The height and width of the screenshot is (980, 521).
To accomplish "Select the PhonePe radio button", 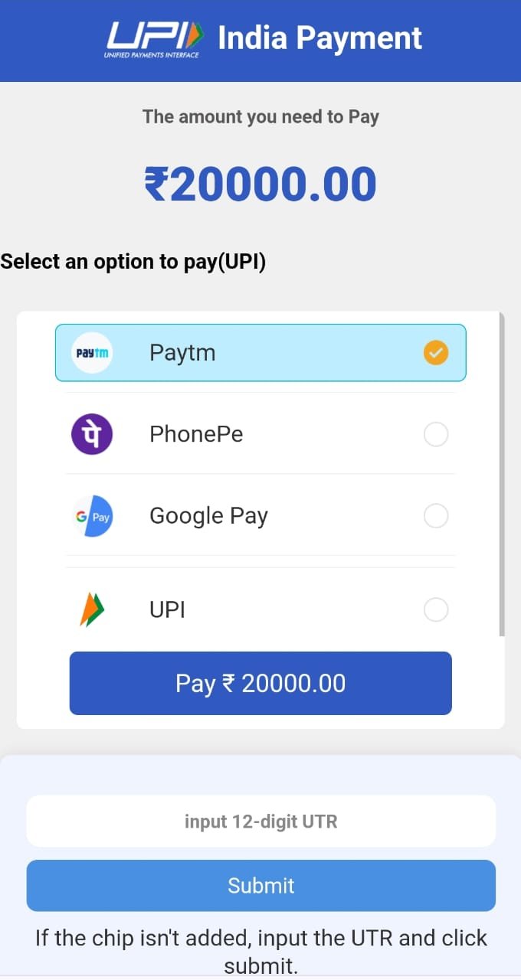I will coord(436,435).
